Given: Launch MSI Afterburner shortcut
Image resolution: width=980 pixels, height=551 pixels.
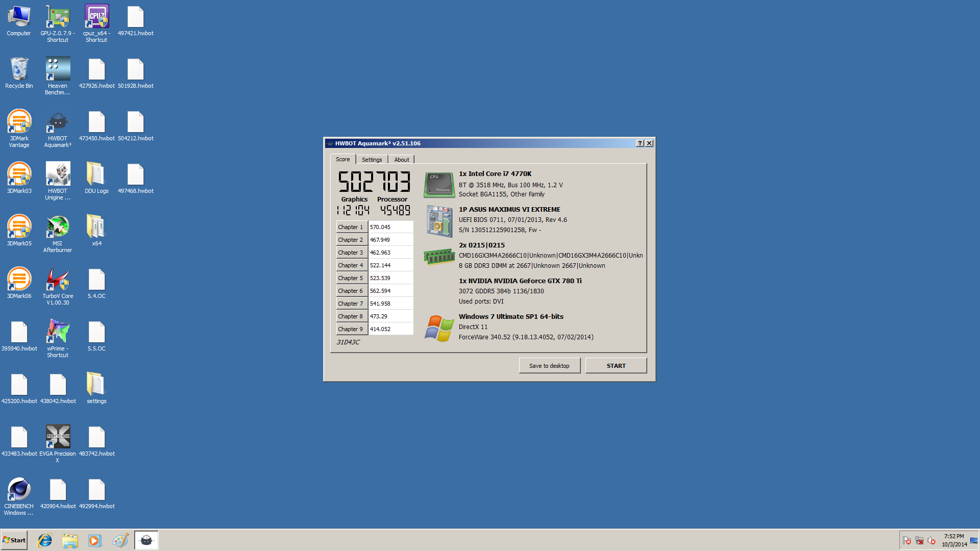Looking at the screenshot, I should point(58,234).
